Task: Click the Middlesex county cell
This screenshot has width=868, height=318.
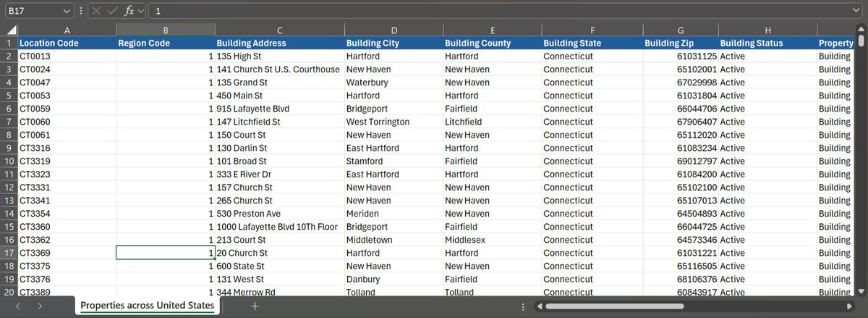Action: click(x=492, y=240)
